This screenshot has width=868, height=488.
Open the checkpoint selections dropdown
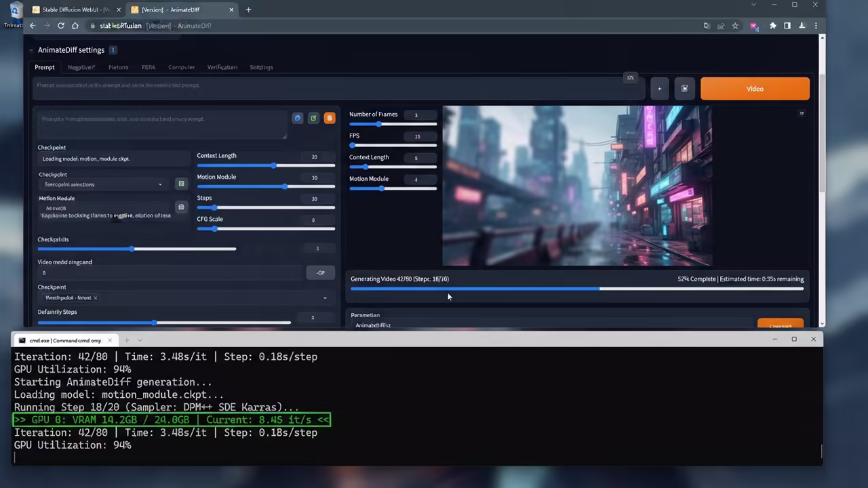[103, 184]
